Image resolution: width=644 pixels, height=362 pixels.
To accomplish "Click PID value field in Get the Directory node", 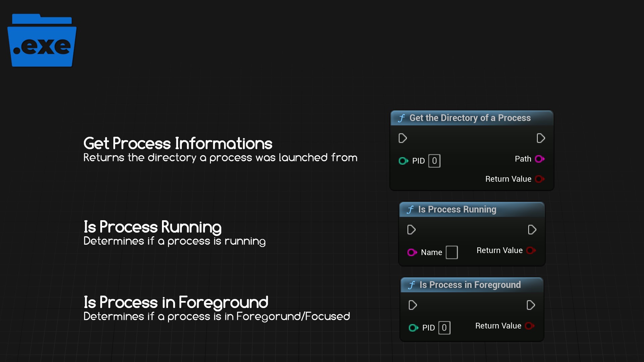I will point(434,161).
